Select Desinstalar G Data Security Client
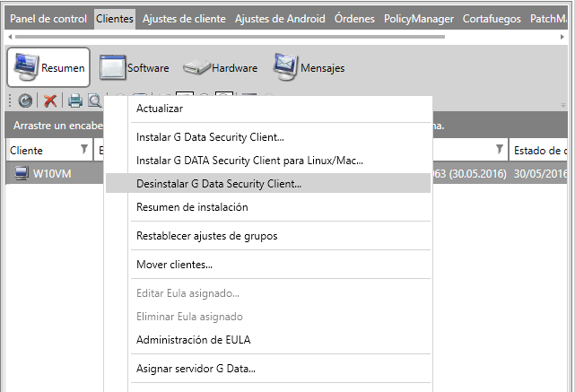Image resolution: width=575 pixels, height=392 pixels. pos(219,183)
